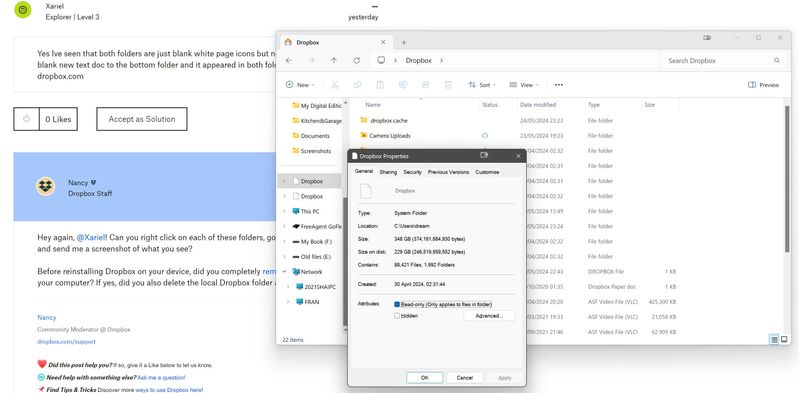Click the Date modified column header
The height and width of the screenshot is (393, 799).
pyautogui.click(x=538, y=104)
